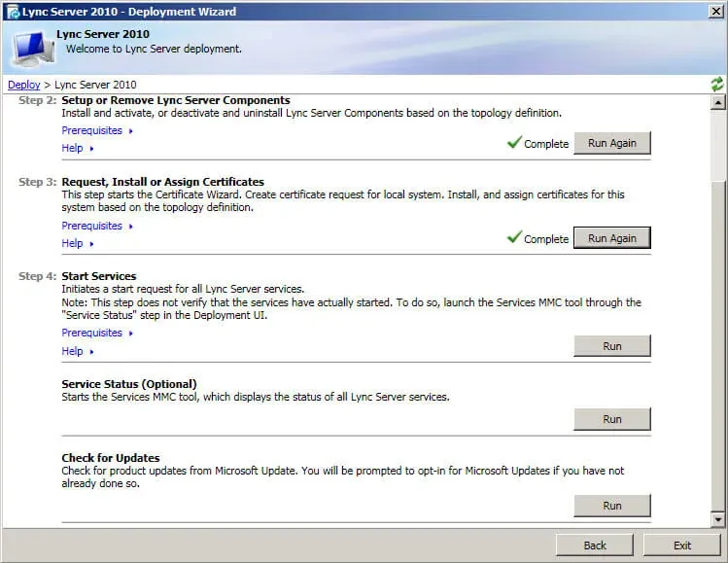Click the Deployment Wizard title bar icon
The width and height of the screenshot is (728, 563).
pos(13,12)
